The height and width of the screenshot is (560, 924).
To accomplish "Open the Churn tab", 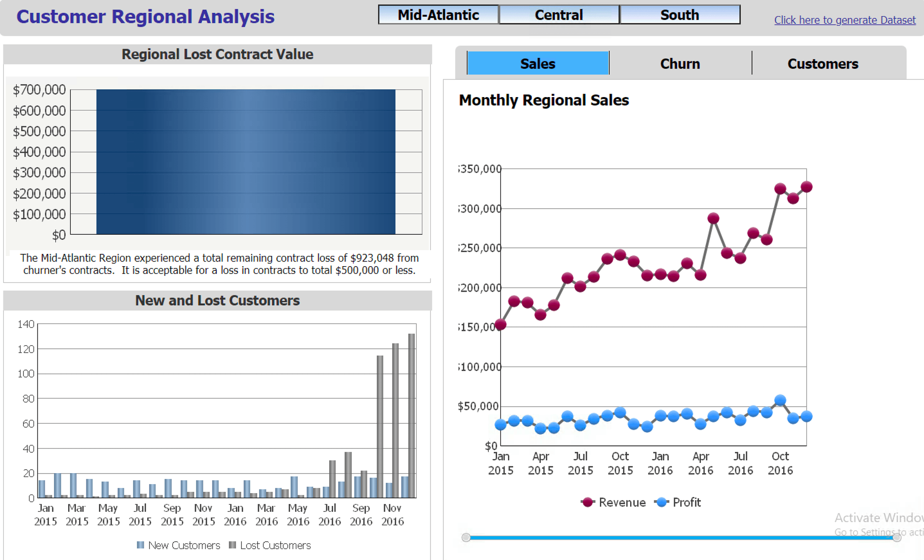I will tap(680, 63).
